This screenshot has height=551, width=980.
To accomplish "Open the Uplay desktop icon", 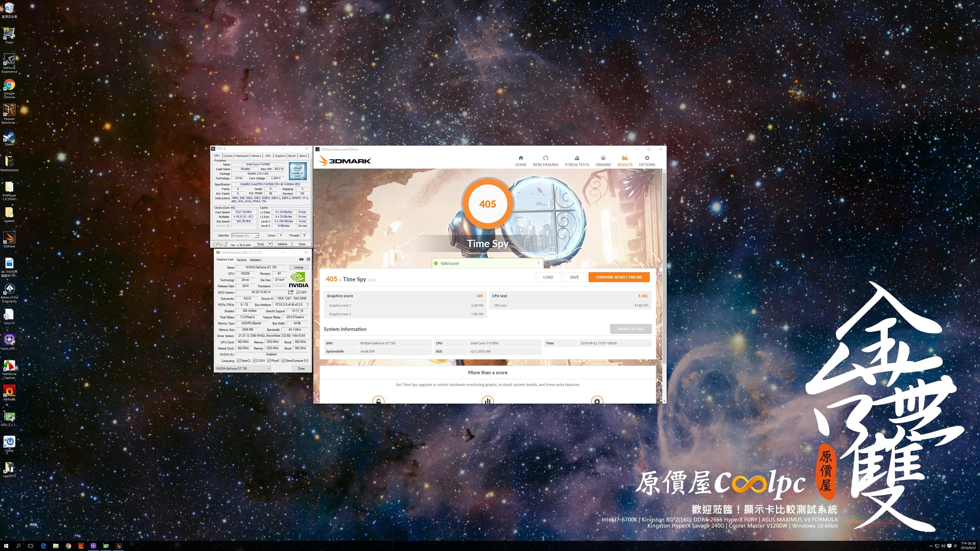I will 9,444.
